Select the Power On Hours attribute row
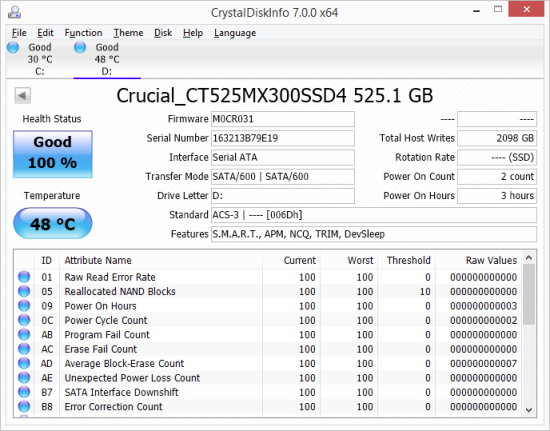This screenshot has width=550, height=431. (x=268, y=306)
